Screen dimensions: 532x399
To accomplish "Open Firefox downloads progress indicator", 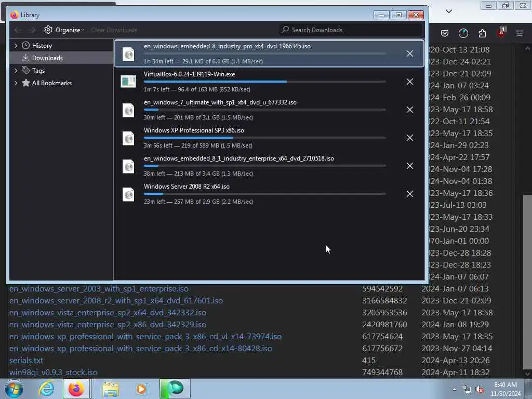I will (463, 33).
